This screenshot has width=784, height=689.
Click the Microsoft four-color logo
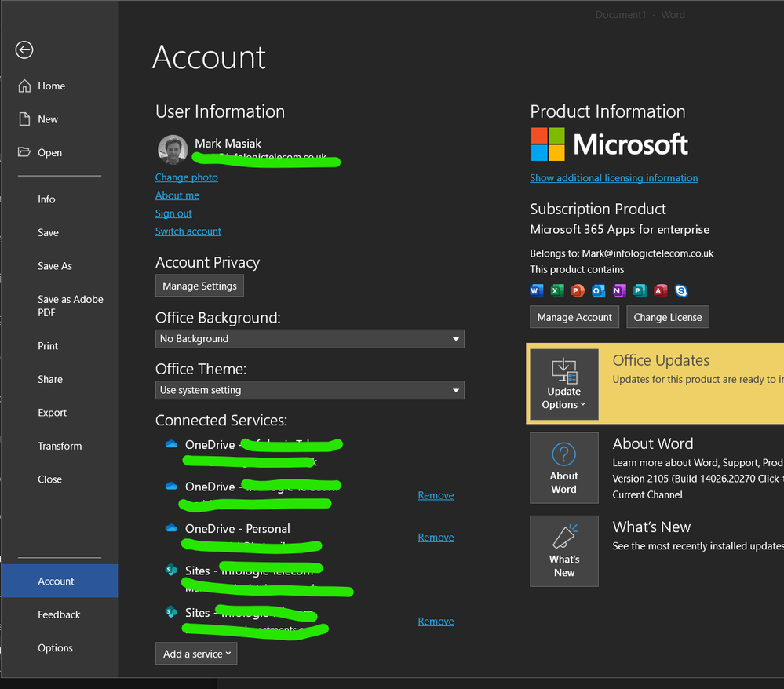(x=548, y=144)
